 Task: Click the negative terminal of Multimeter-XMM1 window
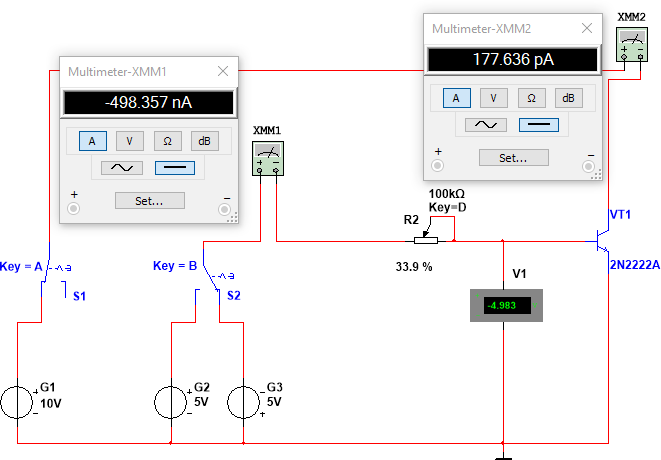click(224, 209)
